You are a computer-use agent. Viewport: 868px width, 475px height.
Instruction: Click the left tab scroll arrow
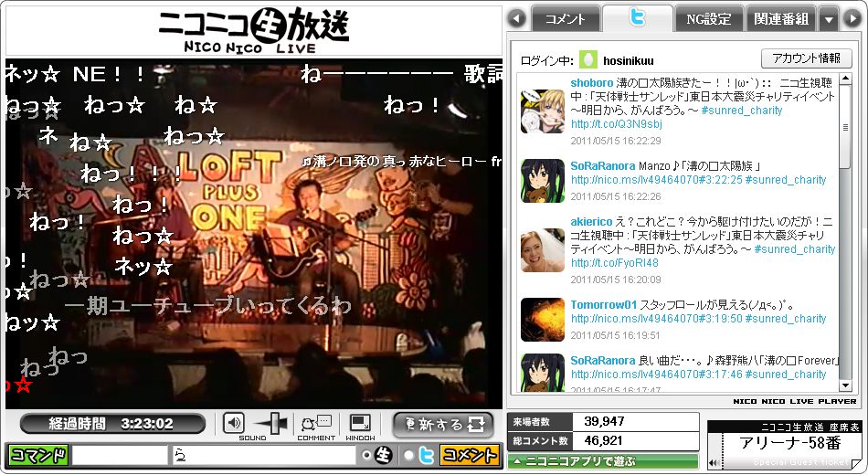516,19
